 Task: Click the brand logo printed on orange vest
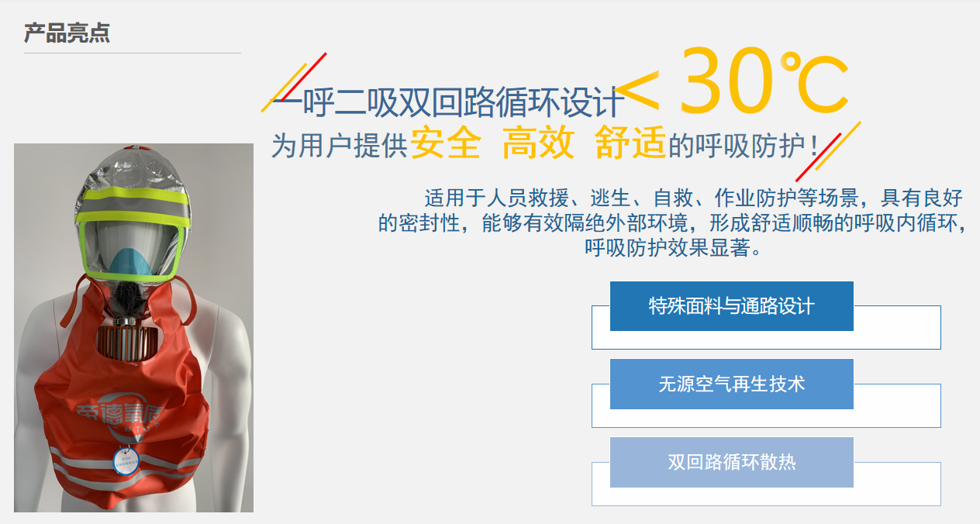[x=117, y=415]
